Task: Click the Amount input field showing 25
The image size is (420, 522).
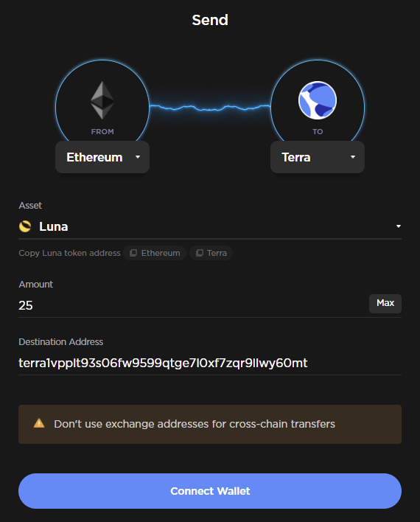Action: coord(192,305)
